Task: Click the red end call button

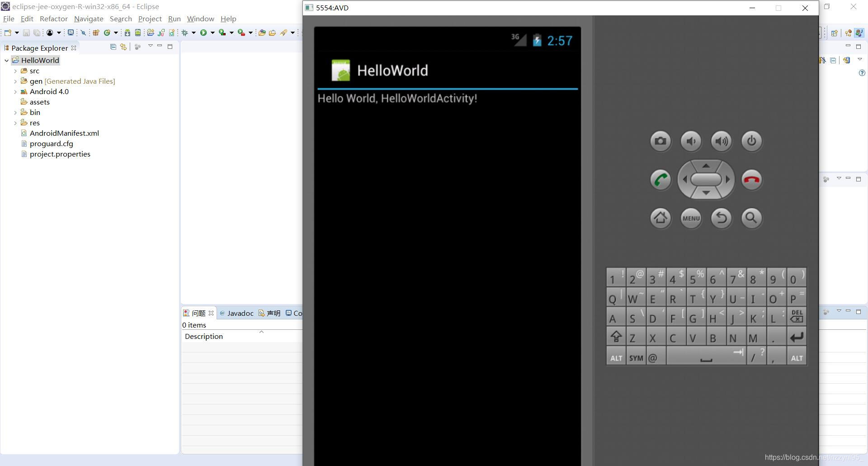Action: (x=752, y=180)
